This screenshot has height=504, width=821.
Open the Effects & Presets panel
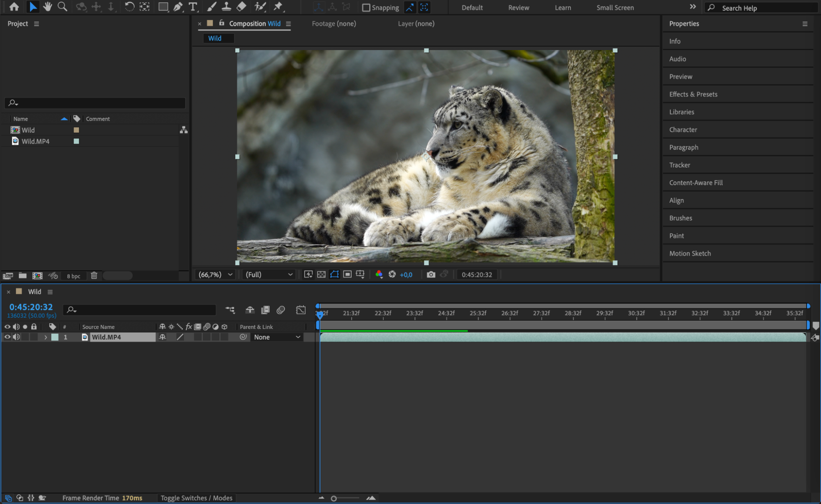(x=693, y=94)
